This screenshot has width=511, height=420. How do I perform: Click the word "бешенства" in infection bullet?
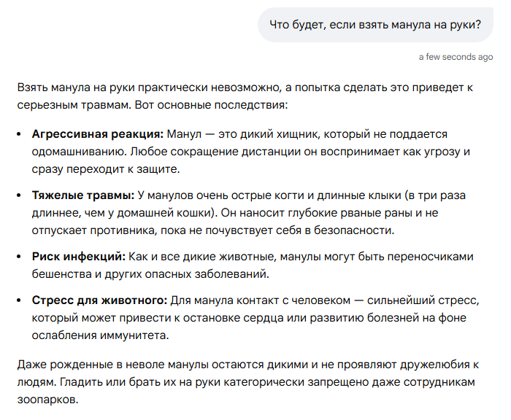(x=61, y=274)
